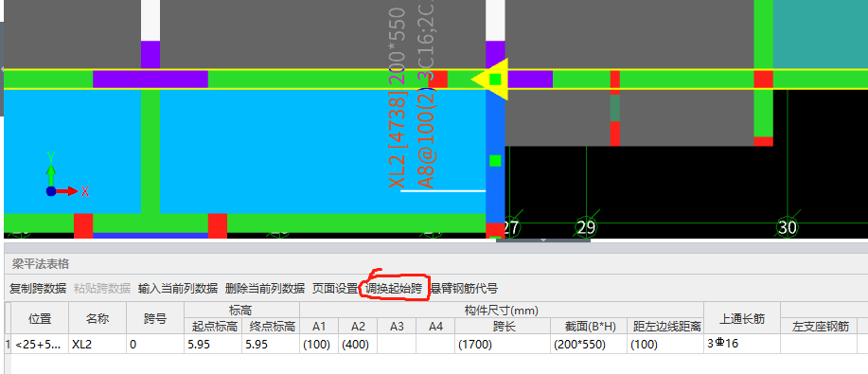This screenshot has height=374, width=868.
Task: Click the yellow beam direction arrow
Action: (489, 80)
